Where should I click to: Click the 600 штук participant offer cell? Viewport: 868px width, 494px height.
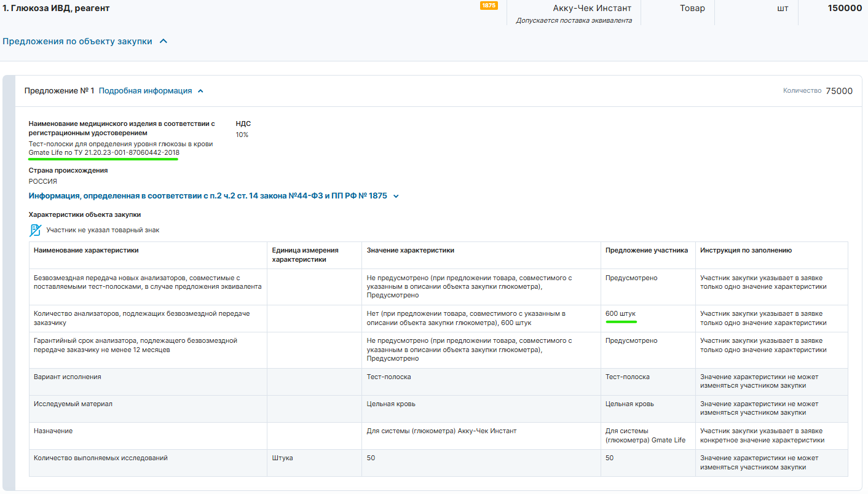[x=649, y=318]
